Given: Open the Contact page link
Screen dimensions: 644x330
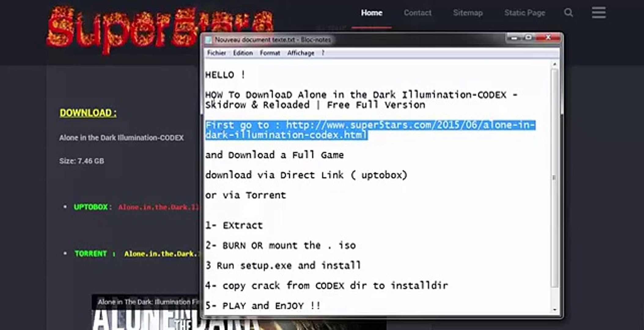Looking at the screenshot, I should [x=418, y=13].
